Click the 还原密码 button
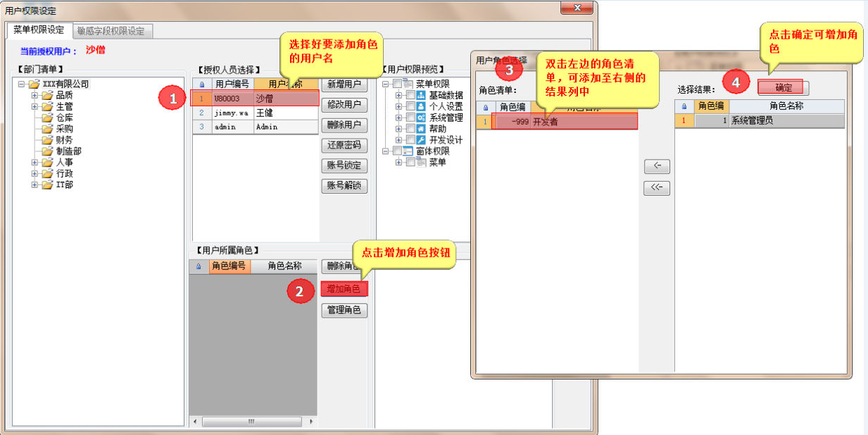Screen dimensions: 868x435 pos(344,146)
